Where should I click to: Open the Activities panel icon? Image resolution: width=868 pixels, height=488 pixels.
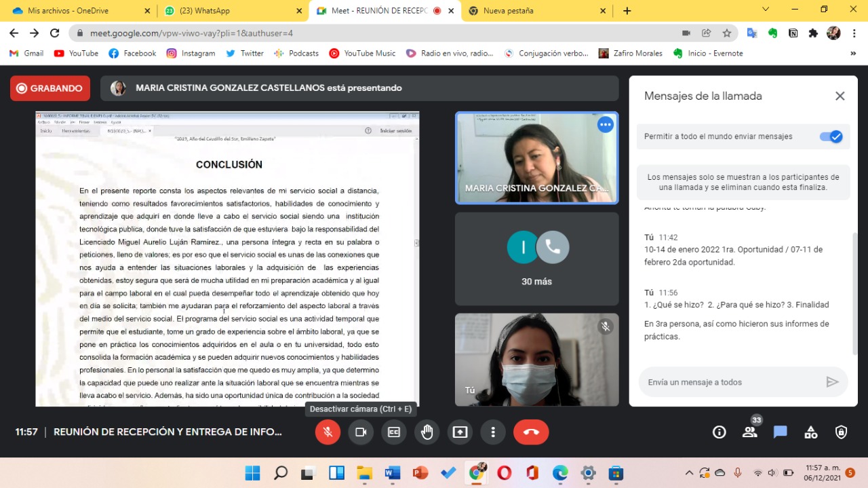point(811,432)
